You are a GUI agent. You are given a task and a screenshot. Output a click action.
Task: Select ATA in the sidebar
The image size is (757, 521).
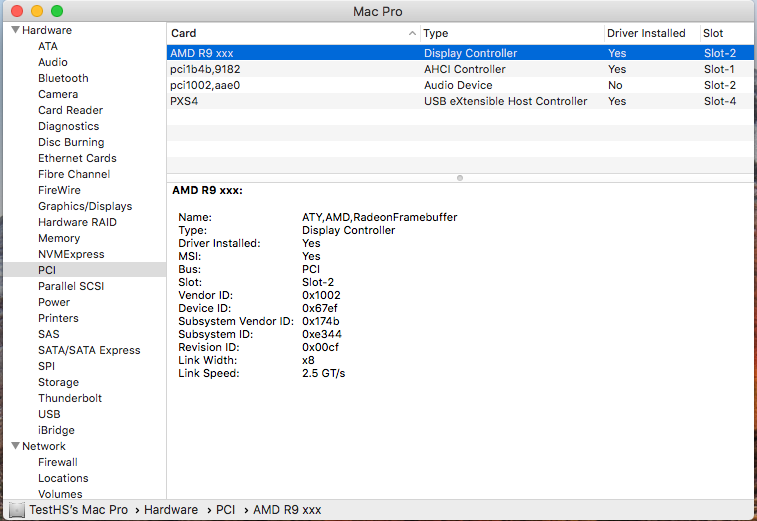48,46
